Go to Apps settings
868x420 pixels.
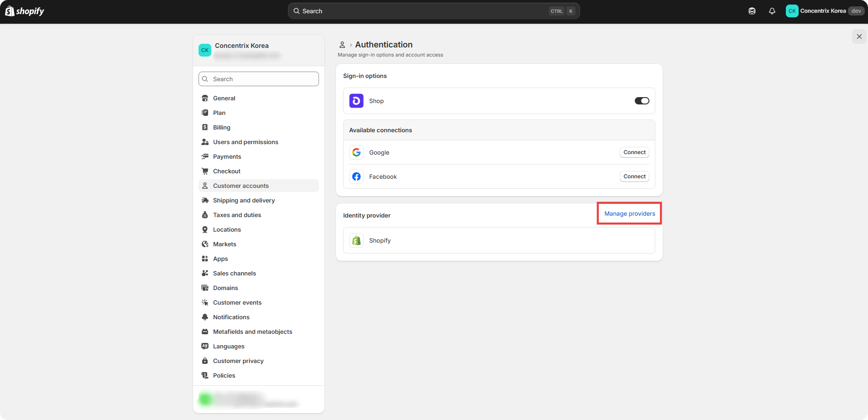click(259, 259)
